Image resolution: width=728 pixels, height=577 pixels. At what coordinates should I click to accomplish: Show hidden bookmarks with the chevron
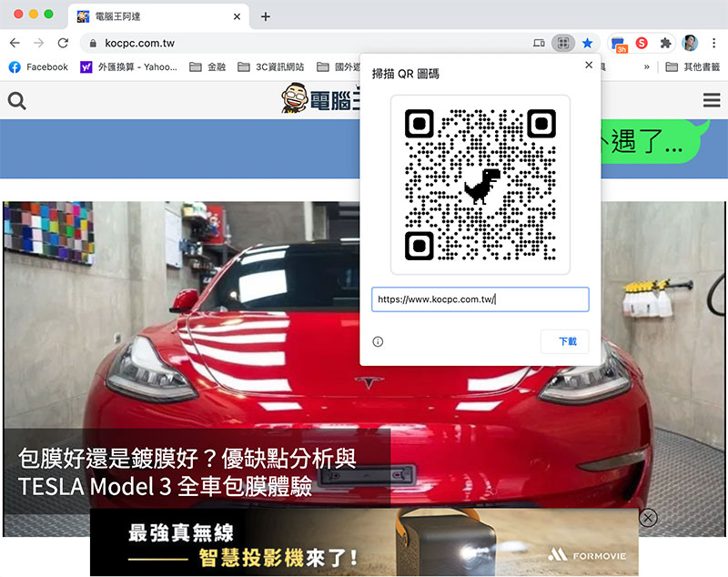coord(647,67)
